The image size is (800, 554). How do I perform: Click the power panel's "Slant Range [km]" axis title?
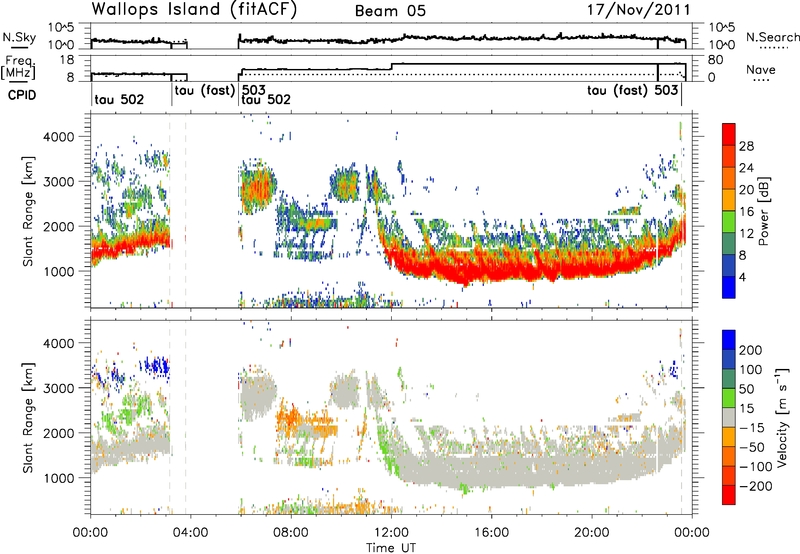[x=28, y=211]
